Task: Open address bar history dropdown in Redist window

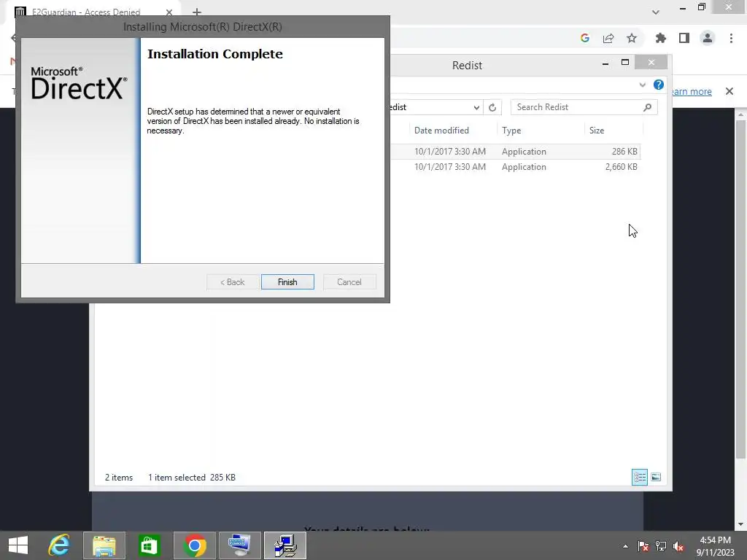Action: (x=476, y=108)
